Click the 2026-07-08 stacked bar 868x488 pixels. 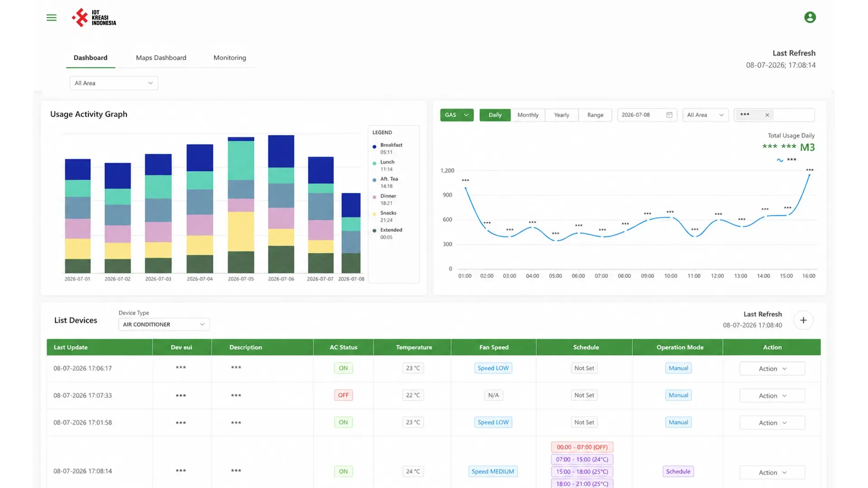(351, 233)
